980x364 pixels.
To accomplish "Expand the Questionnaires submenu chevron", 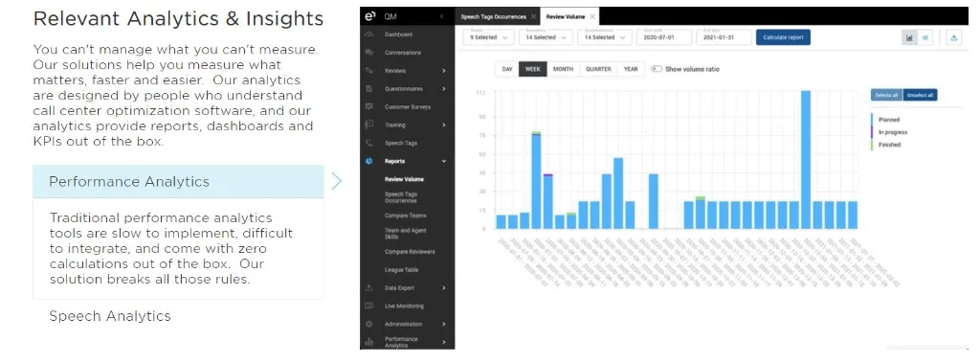I will pyautogui.click(x=444, y=89).
